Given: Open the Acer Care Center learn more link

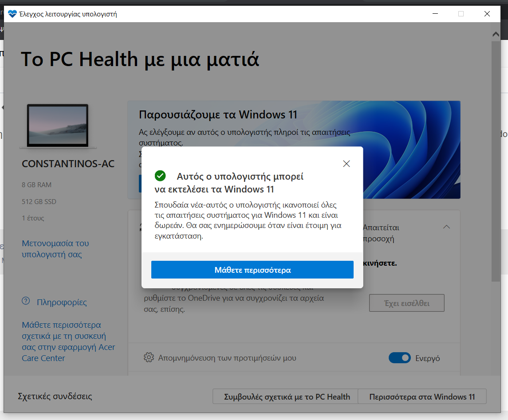Looking at the screenshot, I should click(x=68, y=341).
